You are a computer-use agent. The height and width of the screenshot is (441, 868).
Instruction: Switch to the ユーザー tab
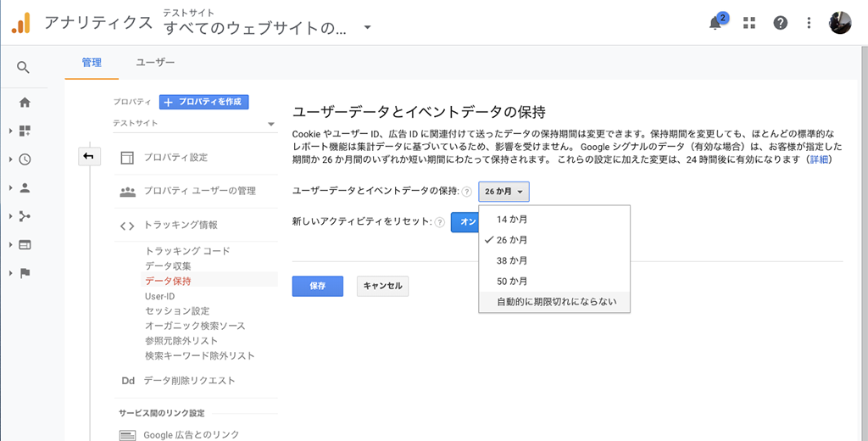coord(156,63)
